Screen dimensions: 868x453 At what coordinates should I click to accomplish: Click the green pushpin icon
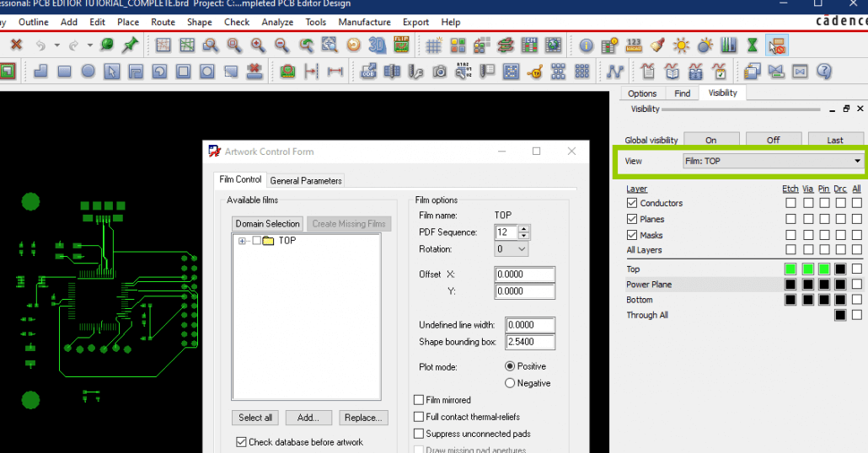(x=131, y=45)
